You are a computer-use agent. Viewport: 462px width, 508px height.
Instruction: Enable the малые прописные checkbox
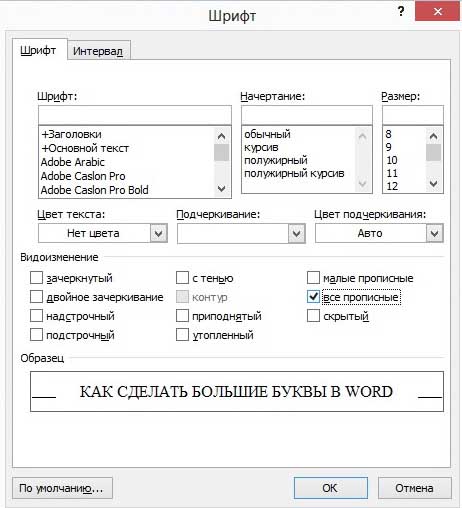coord(313,277)
